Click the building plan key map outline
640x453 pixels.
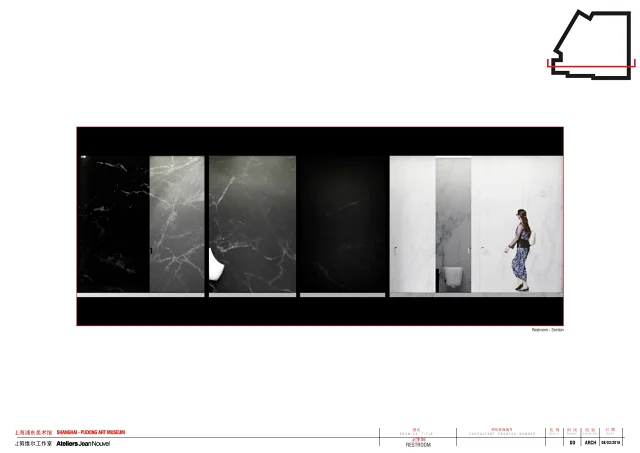click(x=591, y=41)
